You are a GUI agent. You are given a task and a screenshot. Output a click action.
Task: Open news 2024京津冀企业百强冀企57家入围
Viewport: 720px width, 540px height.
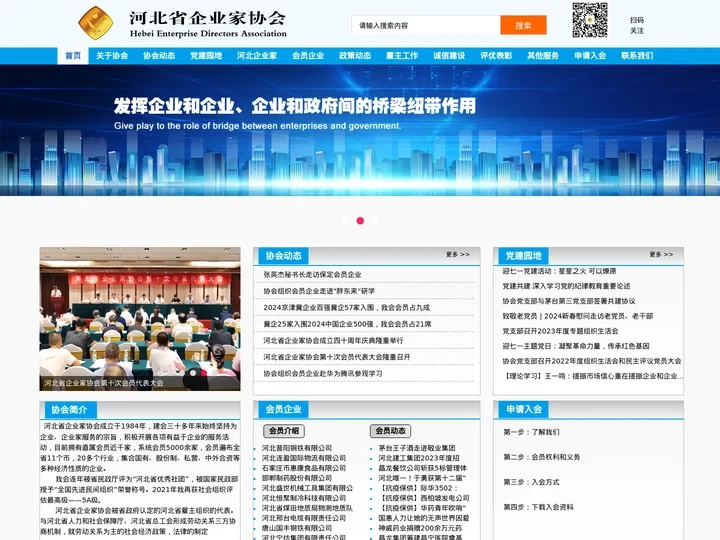pos(347,308)
